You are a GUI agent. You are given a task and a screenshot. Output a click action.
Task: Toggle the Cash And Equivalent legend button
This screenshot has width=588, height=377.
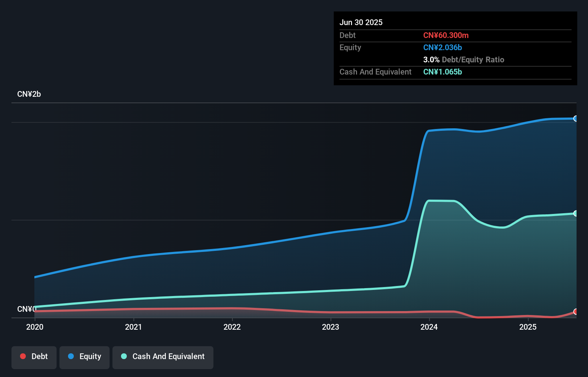click(163, 357)
